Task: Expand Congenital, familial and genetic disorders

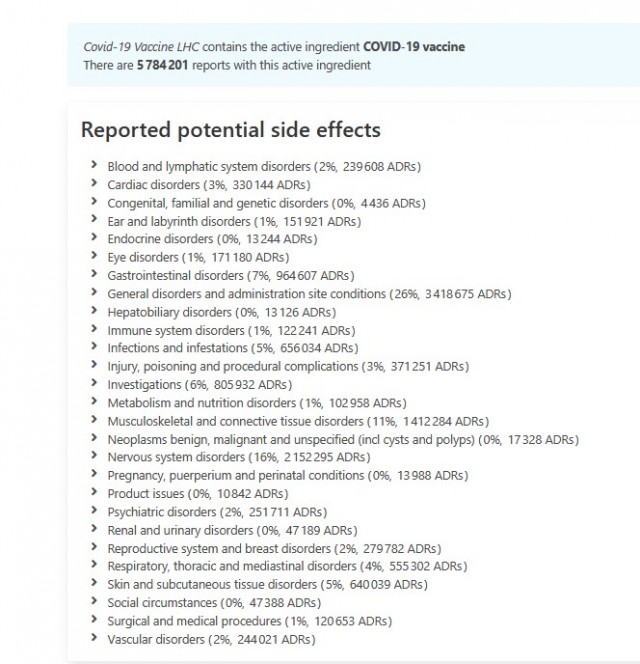Action: point(93,202)
